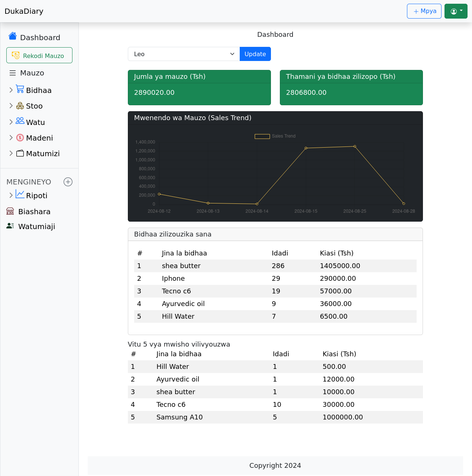Click the Madeni dollar coin icon
The width and height of the screenshot is (472, 476).
(20, 138)
